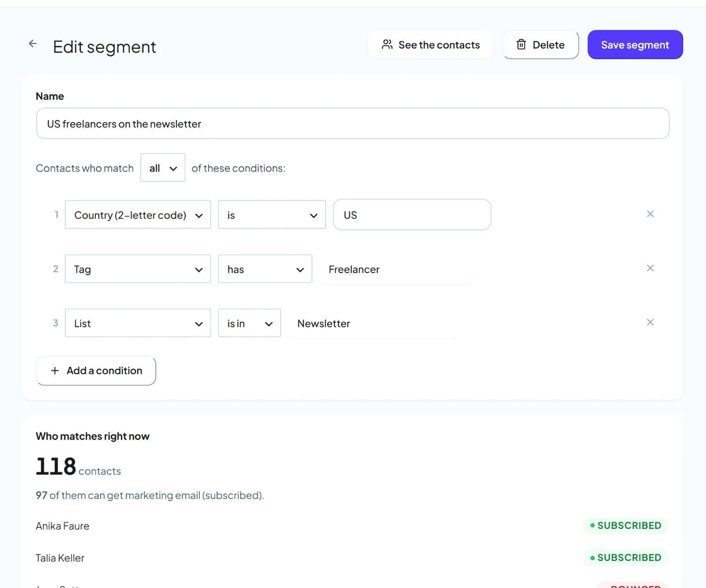Change the 'is' operator in condition 1
706x588 pixels.
coord(272,215)
